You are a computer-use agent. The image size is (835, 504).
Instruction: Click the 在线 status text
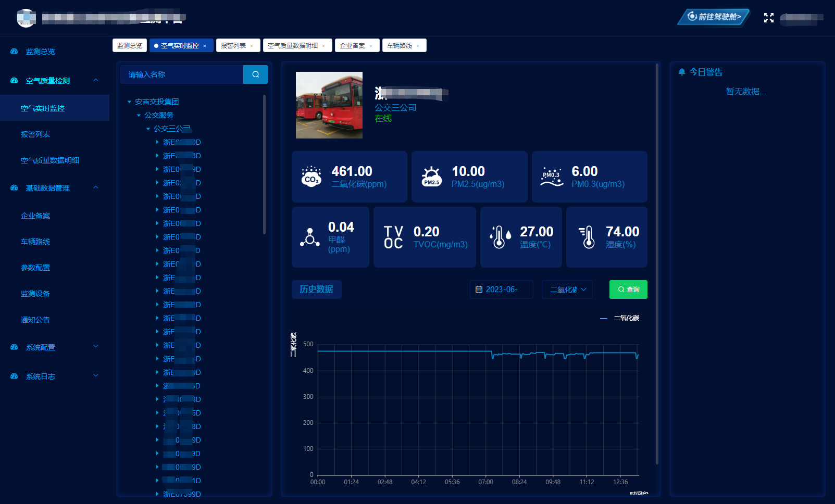pos(383,119)
